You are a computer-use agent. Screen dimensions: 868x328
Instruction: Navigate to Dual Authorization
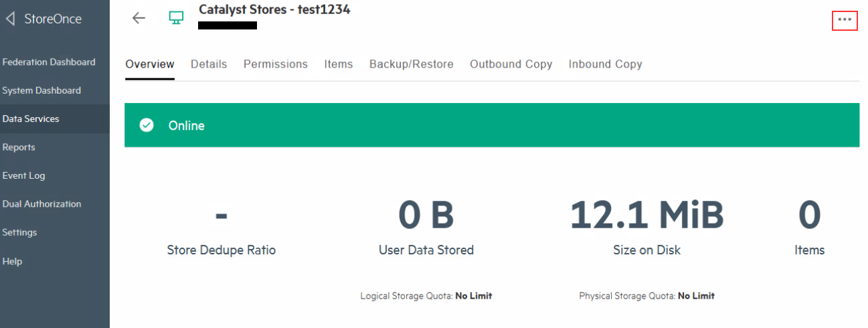pyautogui.click(x=41, y=204)
